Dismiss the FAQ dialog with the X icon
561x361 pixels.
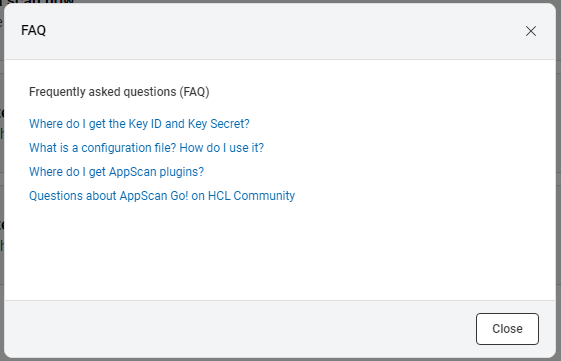(531, 31)
